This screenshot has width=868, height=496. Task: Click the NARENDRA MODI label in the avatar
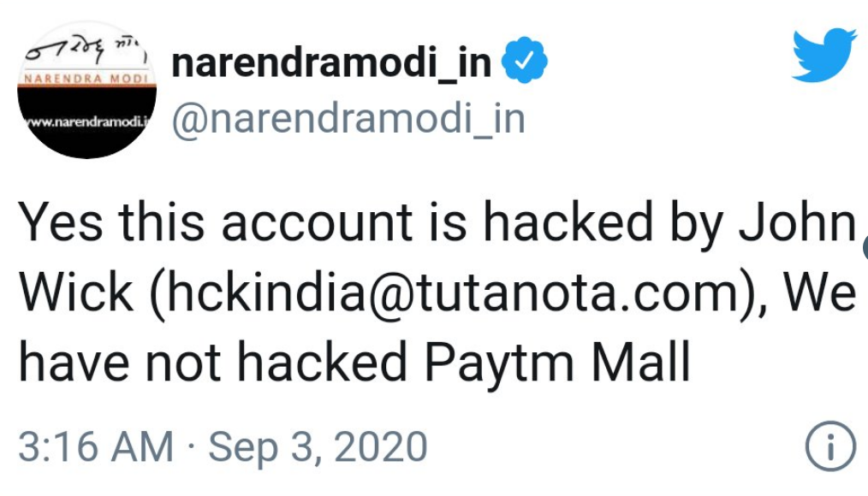click(x=86, y=79)
